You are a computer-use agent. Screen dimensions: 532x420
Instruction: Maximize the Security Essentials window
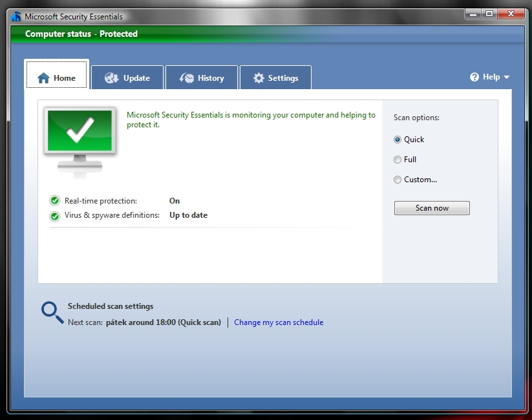click(x=489, y=14)
